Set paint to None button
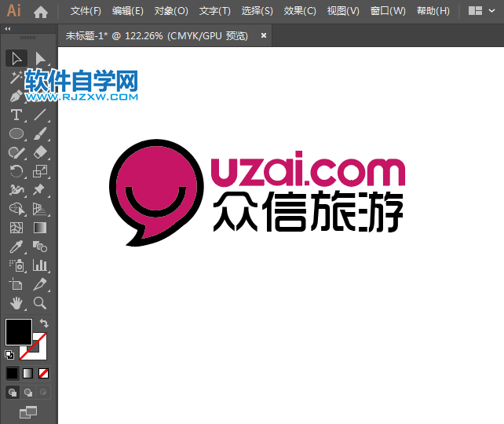Viewport: 504px width, 424px height. tap(43, 374)
